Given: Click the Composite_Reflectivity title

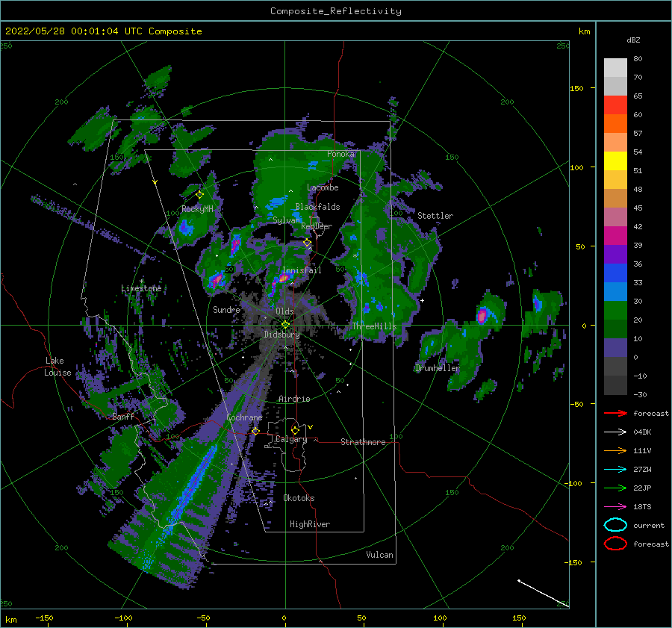Looking at the screenshot, I should coord(336,11).
